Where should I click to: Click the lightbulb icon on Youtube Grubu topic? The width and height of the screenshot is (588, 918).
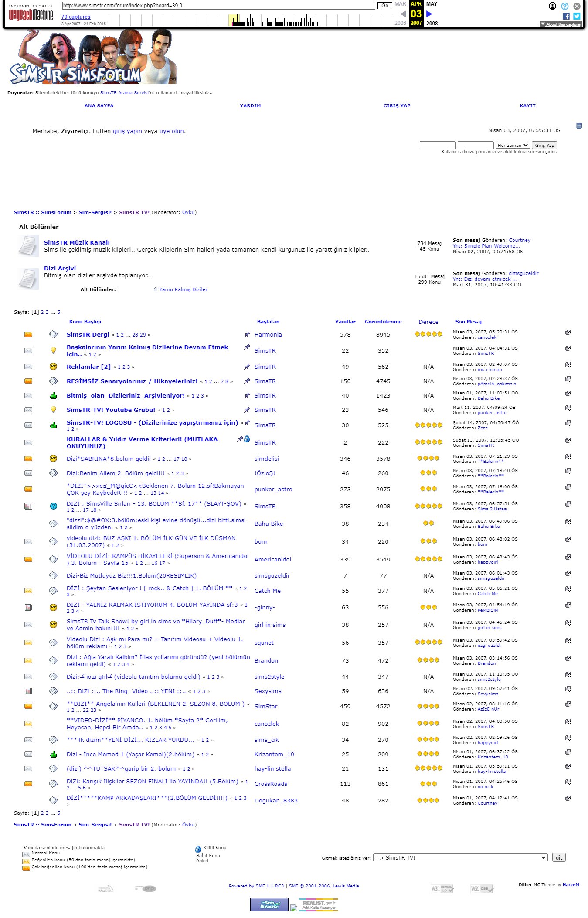tap(53, 410)
